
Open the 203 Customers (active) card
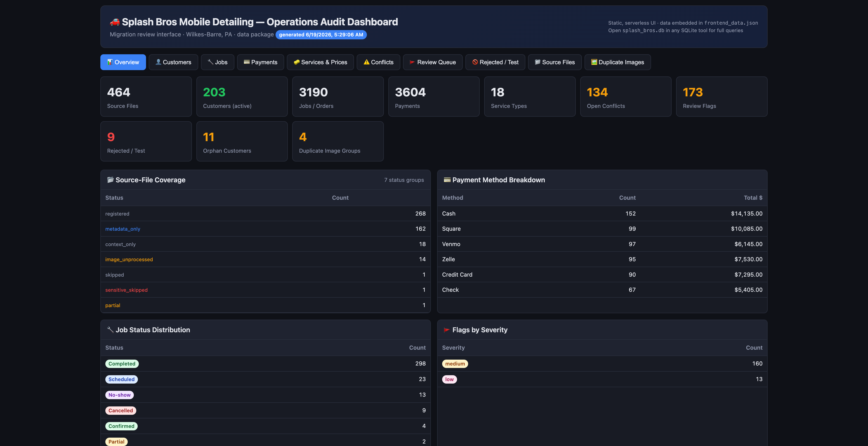coord(242,96)
